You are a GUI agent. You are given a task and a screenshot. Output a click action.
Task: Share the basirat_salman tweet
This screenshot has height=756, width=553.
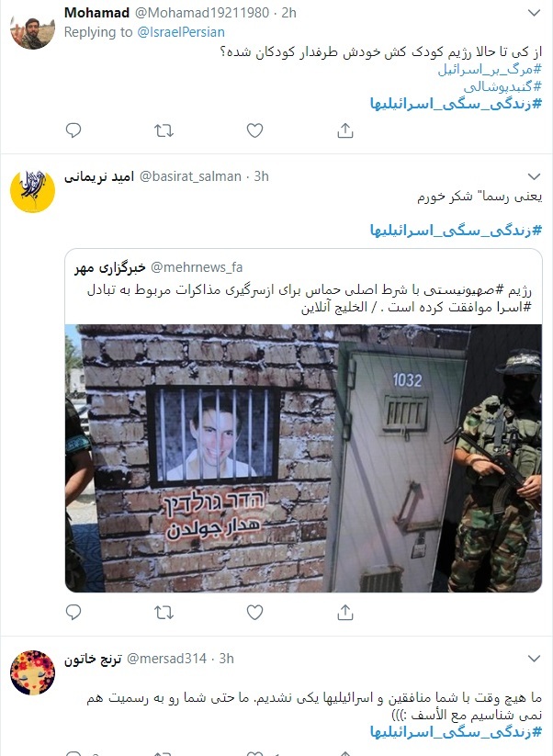click(345, 613)
